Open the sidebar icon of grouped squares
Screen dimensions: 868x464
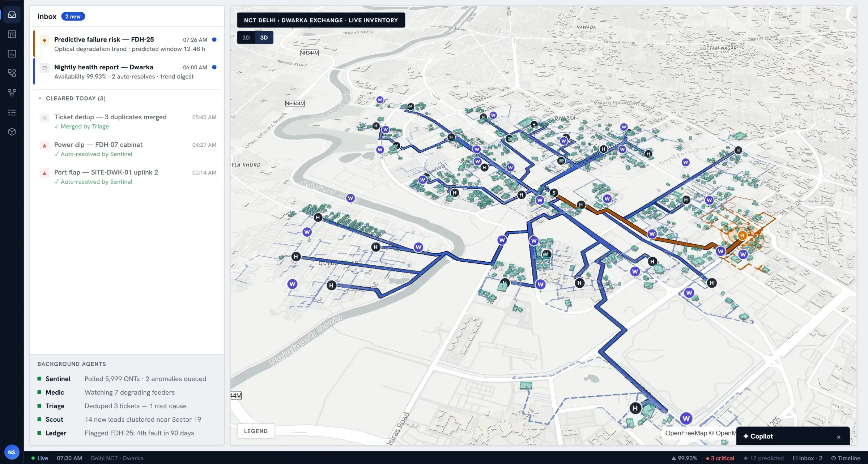click(12, 73)
